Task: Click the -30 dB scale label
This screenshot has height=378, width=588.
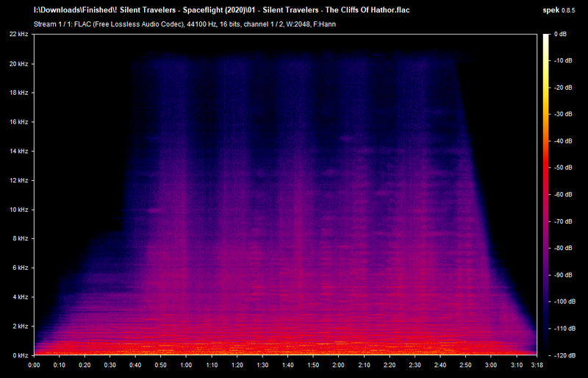Action: [x=563, y=114]
